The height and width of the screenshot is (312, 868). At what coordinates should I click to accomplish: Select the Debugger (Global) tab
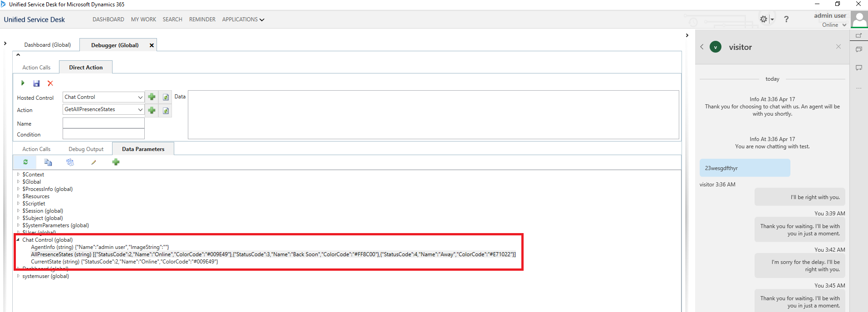pos(115,45)
